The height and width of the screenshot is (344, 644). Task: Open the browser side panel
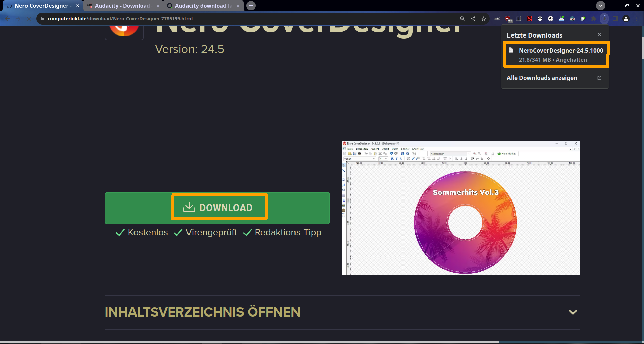click(x=615, y=19)
